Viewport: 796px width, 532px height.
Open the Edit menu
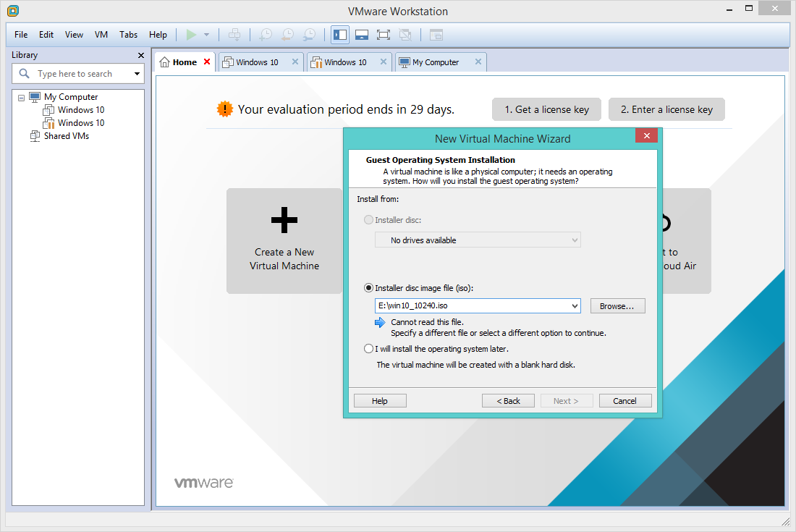pyautogui.click(x=46, y=35)
